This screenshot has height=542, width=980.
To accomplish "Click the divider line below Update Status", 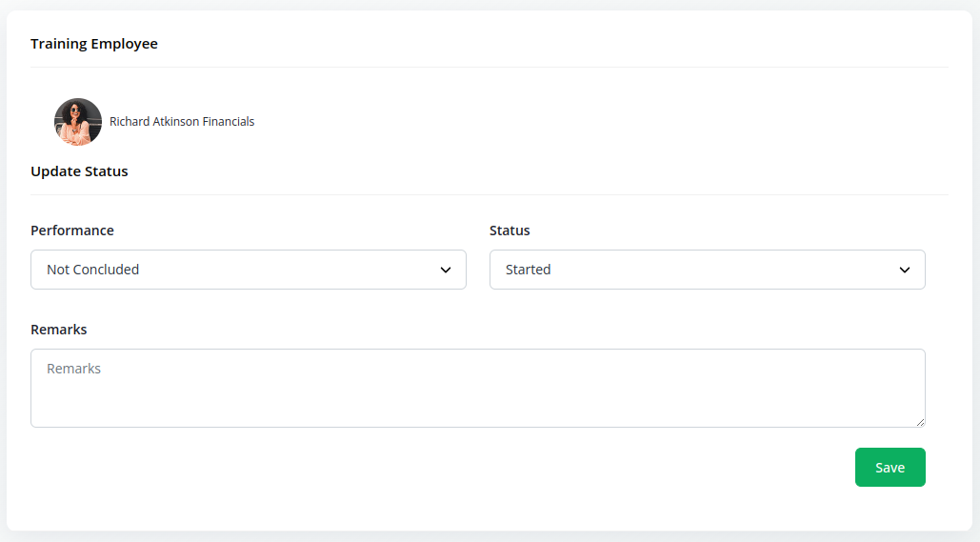I will click(489, 194).
